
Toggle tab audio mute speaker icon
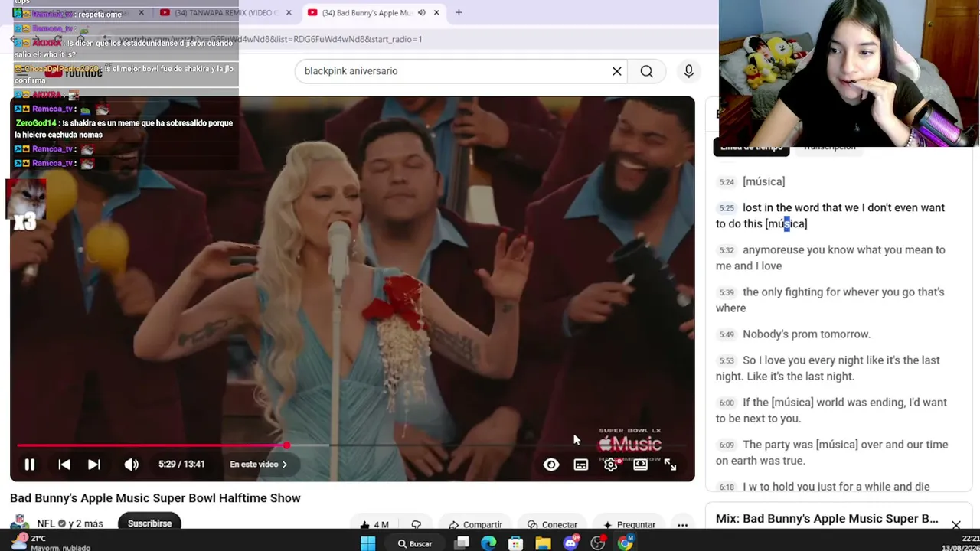(421, 12)
